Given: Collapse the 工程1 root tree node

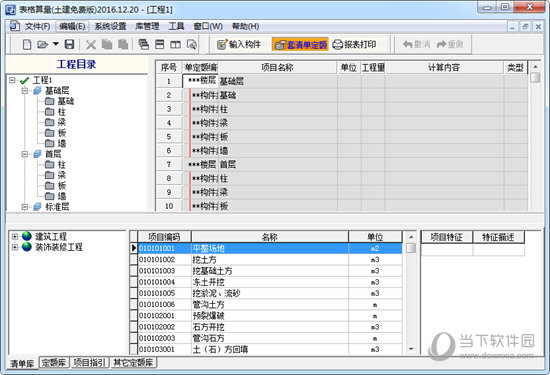Looking at the screenshot, I should pyautogui.click(x=12, y=80).
